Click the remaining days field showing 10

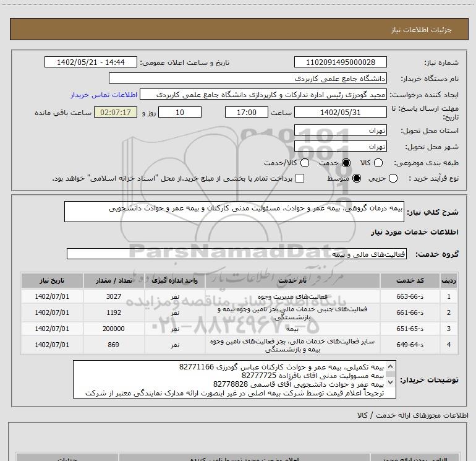click(x=180, y=112)
